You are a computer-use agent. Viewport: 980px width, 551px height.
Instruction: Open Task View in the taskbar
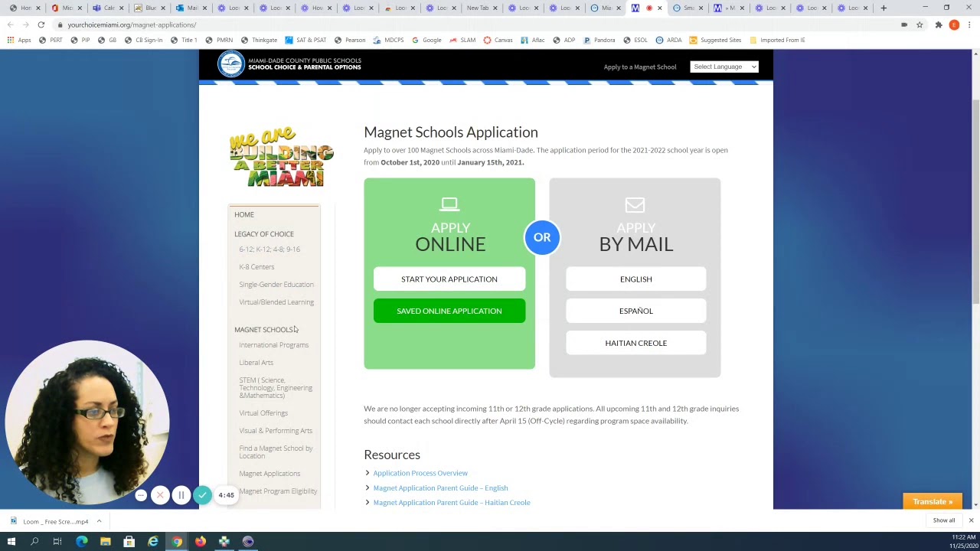[x=57, y=542]
